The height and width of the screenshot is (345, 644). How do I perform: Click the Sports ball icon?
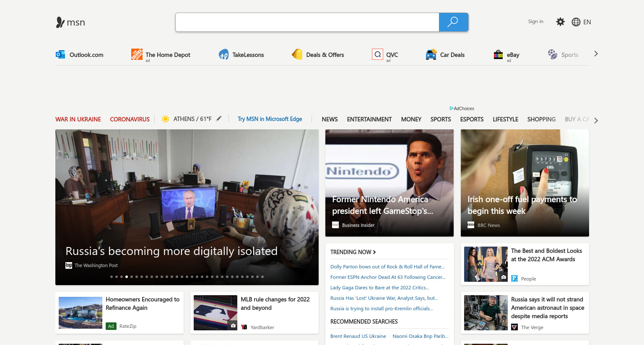[553, 54]
